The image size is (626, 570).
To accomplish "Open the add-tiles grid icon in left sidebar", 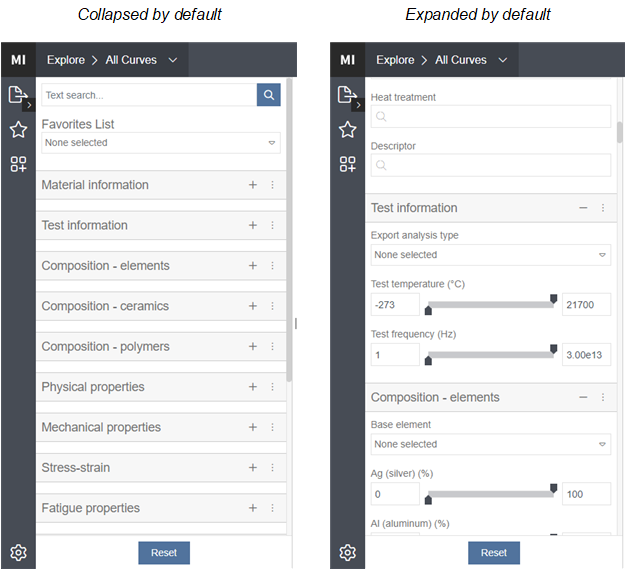I will pos(18,164).
